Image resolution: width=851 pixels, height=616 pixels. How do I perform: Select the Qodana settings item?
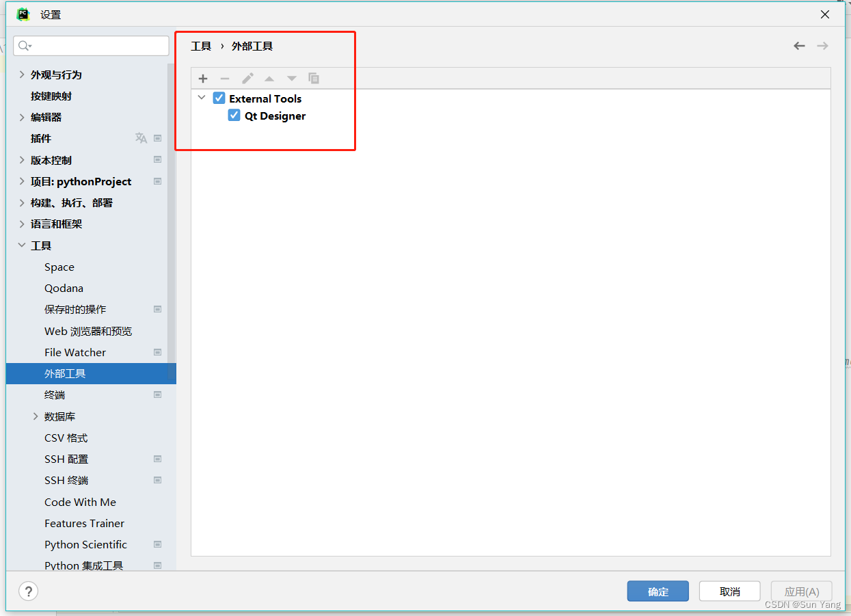pos(64,288)
